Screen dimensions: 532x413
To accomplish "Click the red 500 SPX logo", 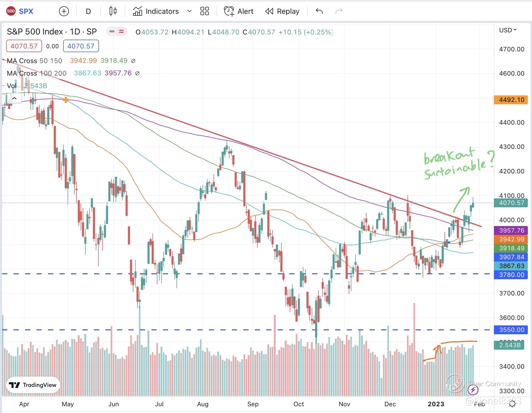I will tap(11, 11).
